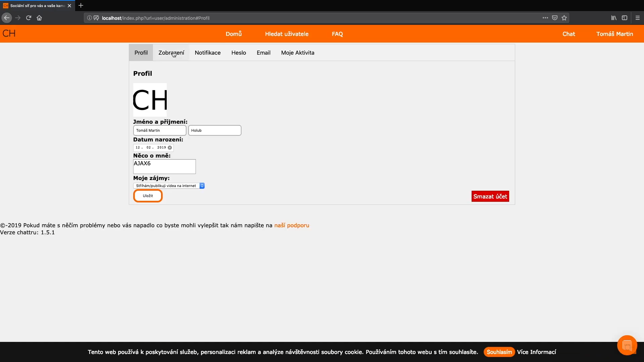Image resolution: width=644 pixels, height=362 pixels.
Task: Click the Uložit save button
Action: [148, 196]
